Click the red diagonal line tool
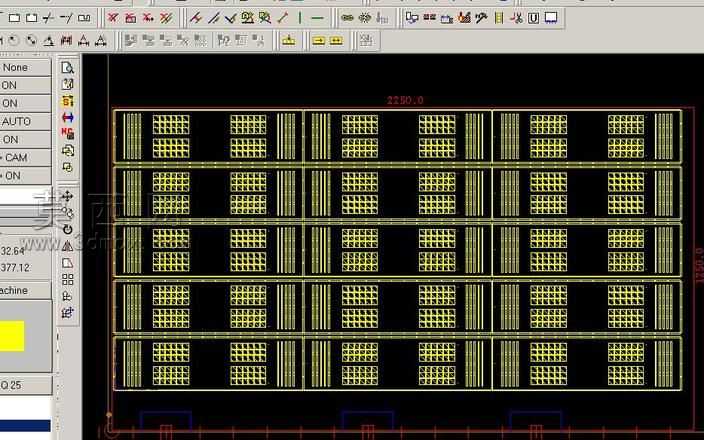Screen dimensions: 704x440 point(282,18)
